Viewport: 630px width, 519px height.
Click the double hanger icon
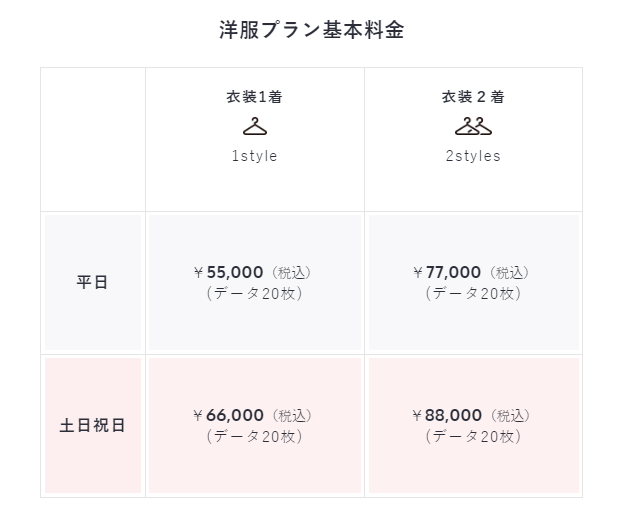[473, 126]
